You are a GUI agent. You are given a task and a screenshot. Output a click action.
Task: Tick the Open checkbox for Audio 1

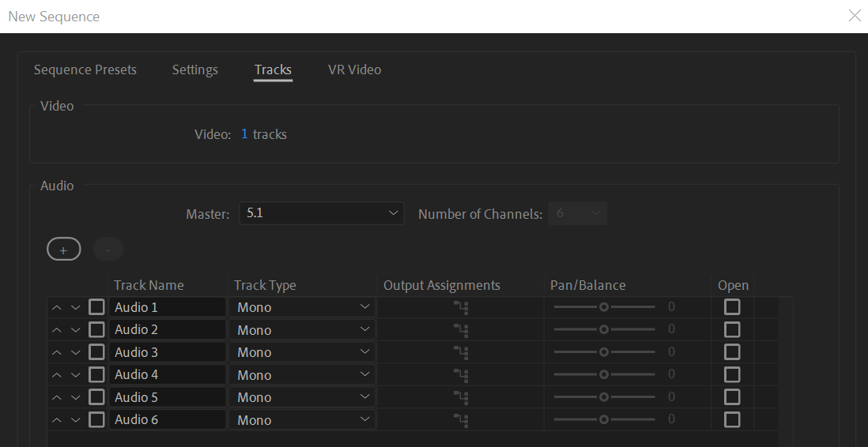coord(732,307)
